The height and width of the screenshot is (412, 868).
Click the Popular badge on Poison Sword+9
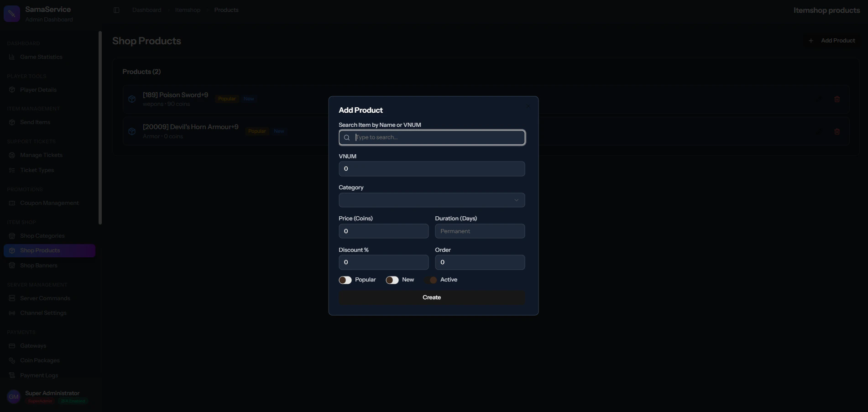pos(227,99)
